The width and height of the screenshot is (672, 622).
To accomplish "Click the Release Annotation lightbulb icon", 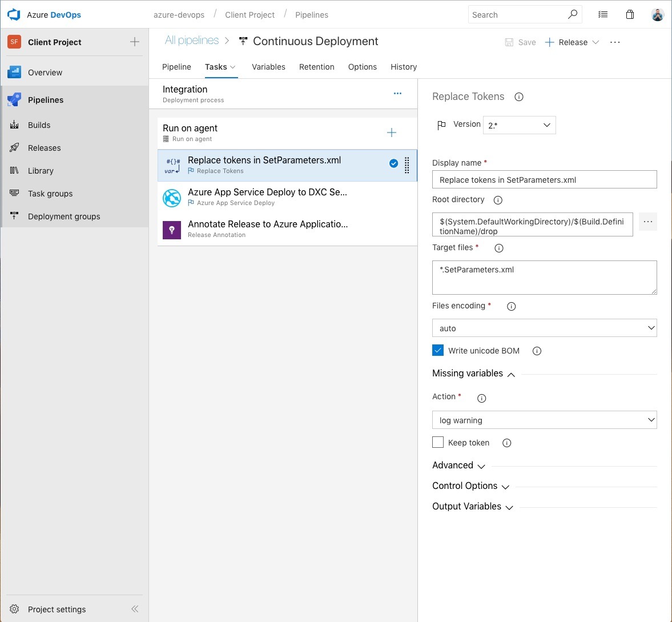I will click(x=172, y=230).
